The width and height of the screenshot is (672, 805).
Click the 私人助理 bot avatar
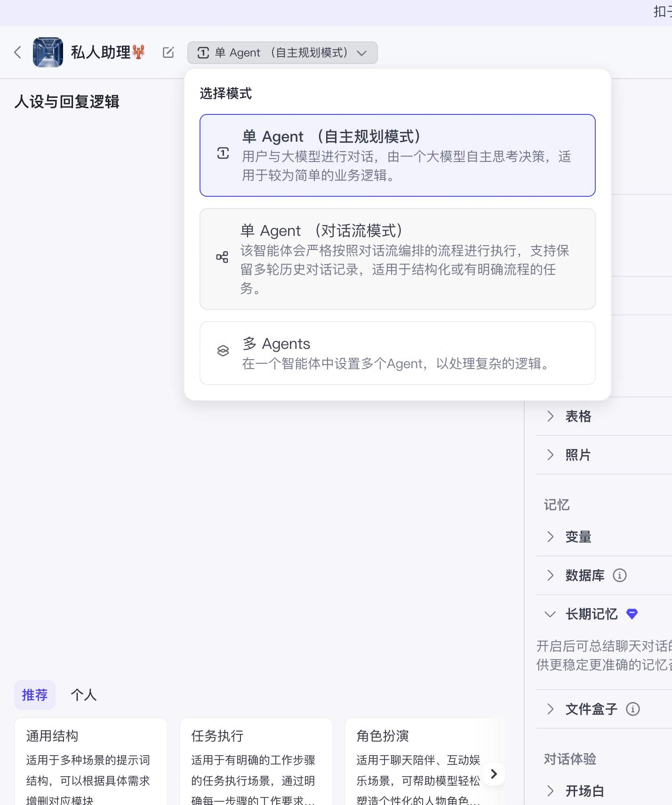click(48, 52)
